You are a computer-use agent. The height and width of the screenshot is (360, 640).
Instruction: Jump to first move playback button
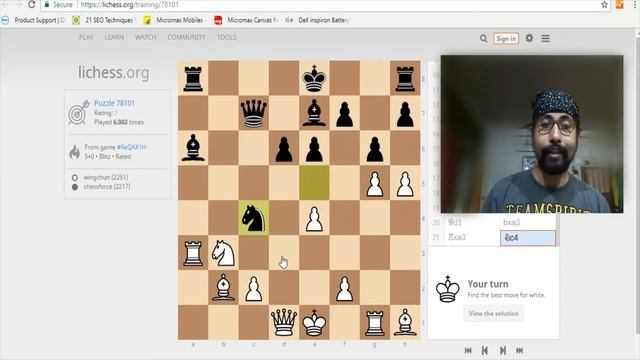(x=468, y=350)
